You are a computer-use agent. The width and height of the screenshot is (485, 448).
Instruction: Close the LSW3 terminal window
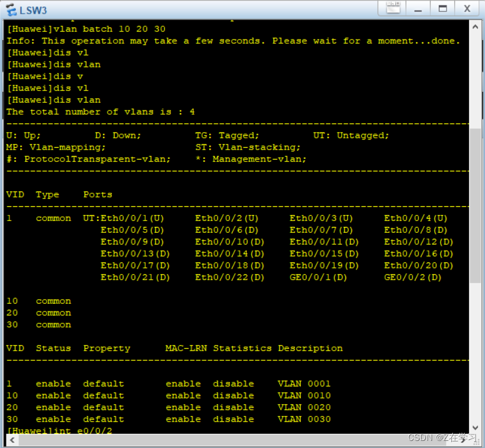click(467, 9)
